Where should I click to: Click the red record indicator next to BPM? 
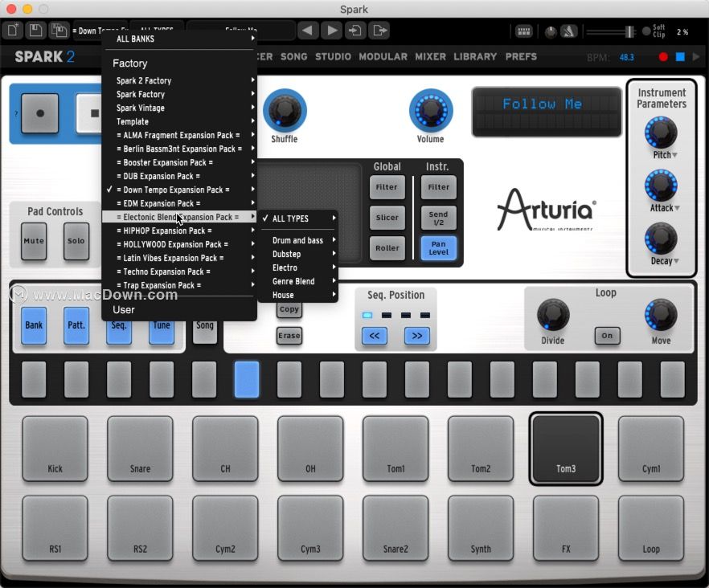[x=663, y=57]
